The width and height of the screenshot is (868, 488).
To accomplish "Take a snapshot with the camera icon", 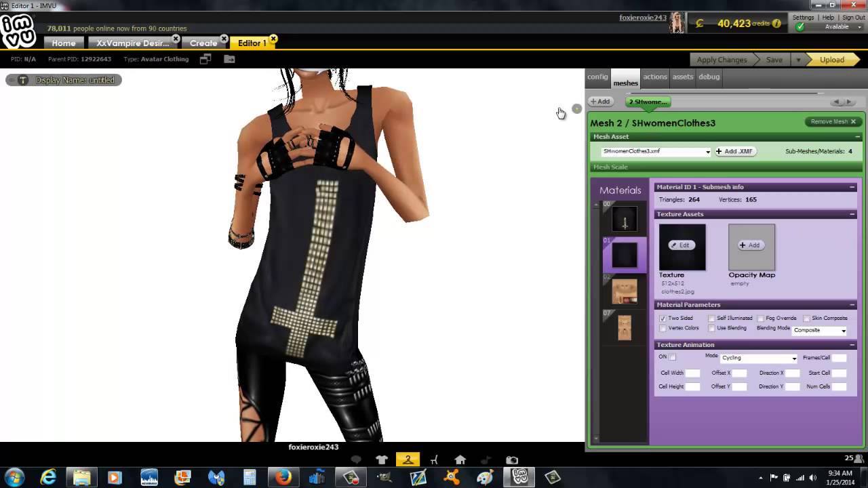I will pos(512,460).
